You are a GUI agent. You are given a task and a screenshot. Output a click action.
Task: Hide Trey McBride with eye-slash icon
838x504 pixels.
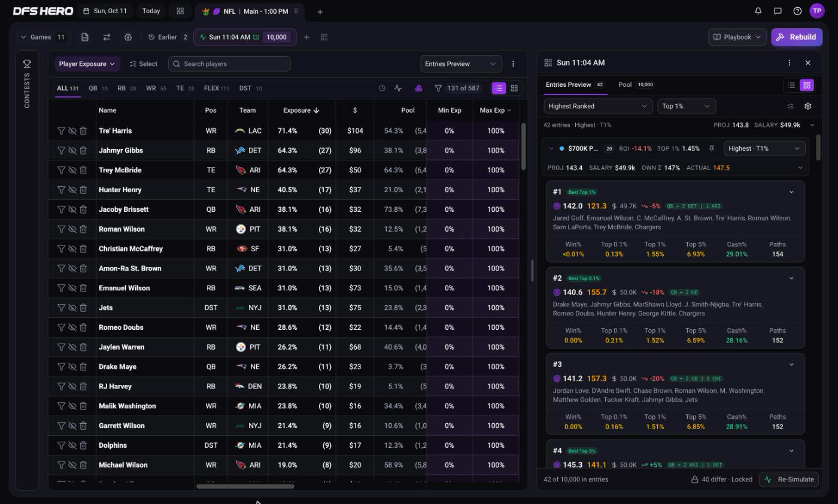[x=72, y=170]
